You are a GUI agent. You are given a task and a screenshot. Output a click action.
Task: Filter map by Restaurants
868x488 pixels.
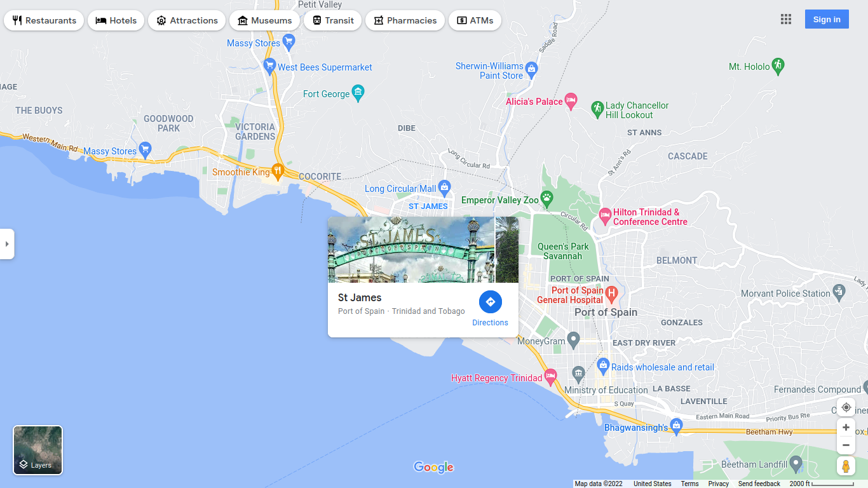coord(44,20)
